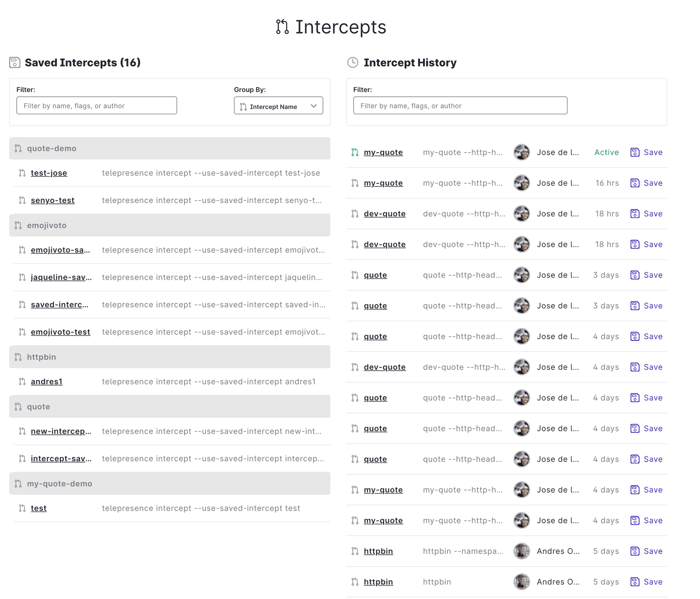Viewport: 700px width, 599px height.
Task: Collapse the quote-demo group header
Action: [170, 148]
